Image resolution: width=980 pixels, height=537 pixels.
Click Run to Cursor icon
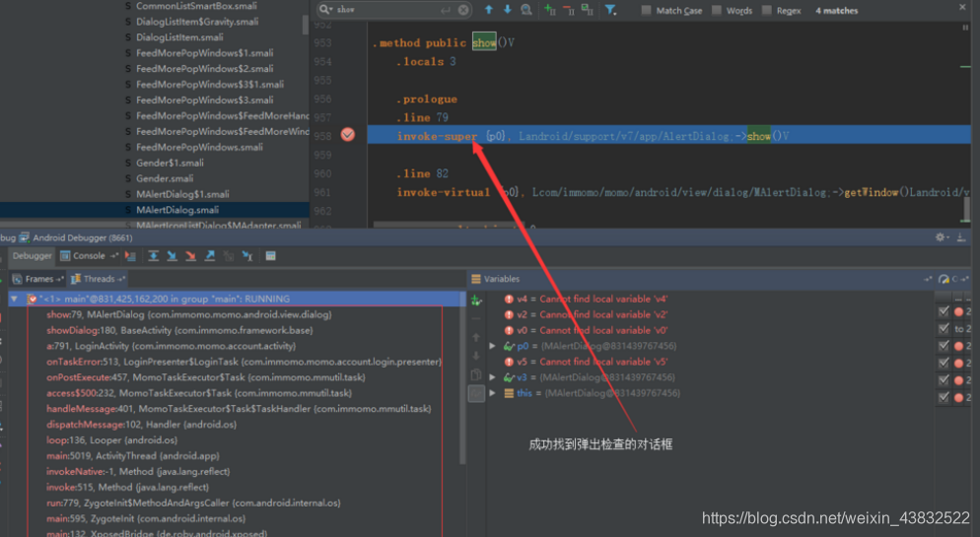tap(247, 256)
